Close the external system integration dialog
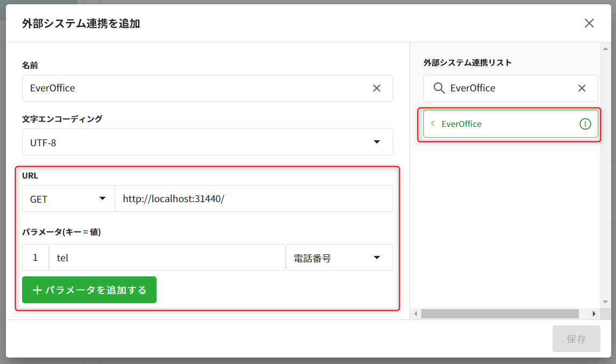Viewport: 616px width, 364px height. (589, 23)
